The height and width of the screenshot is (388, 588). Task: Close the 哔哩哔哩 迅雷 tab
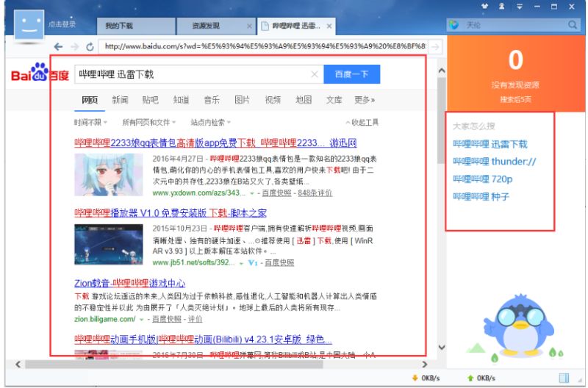click(329, 26)
